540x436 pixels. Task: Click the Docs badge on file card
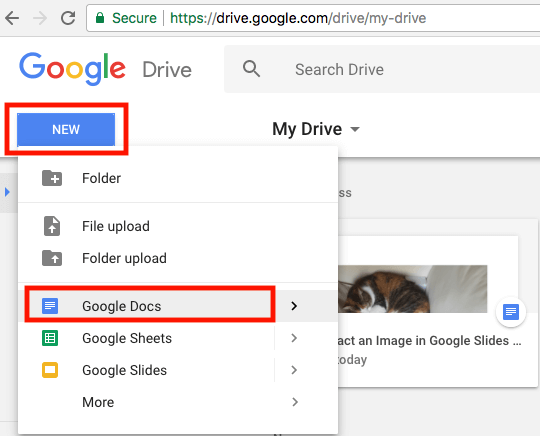pos(511,312)
